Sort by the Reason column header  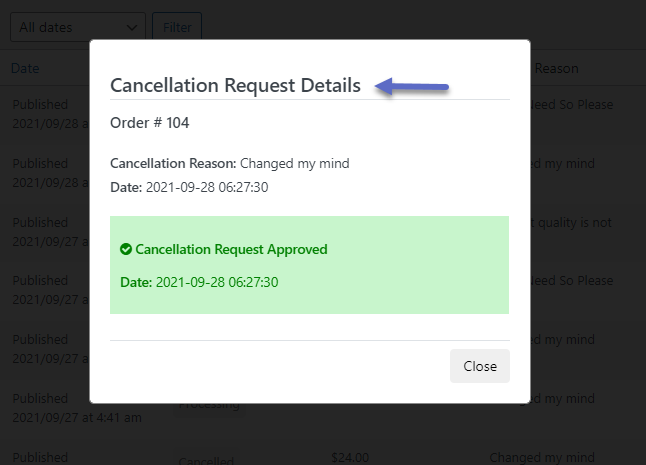pyautogui.click(x=556, y=68)
